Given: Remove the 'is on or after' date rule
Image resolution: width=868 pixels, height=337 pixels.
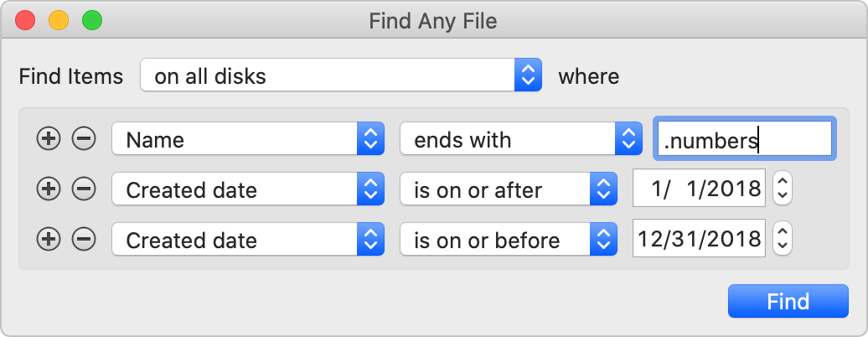Looking at the screenshot, I should point(83,189).
